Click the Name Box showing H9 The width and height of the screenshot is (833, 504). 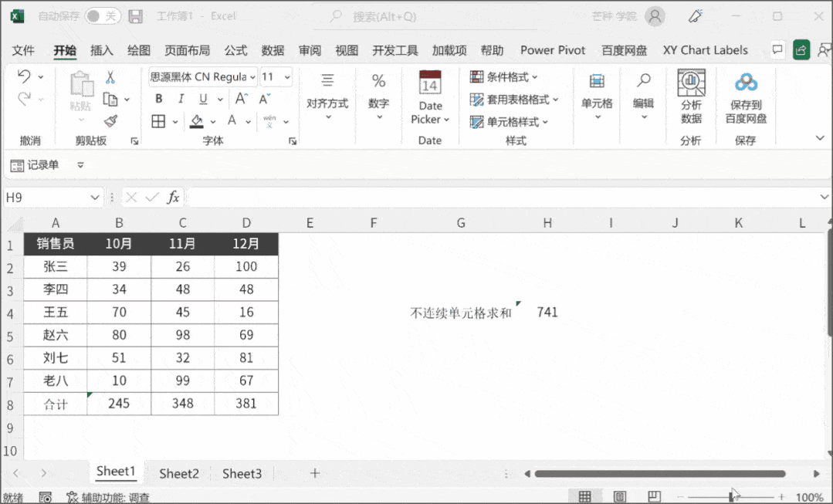click(48, 197)
